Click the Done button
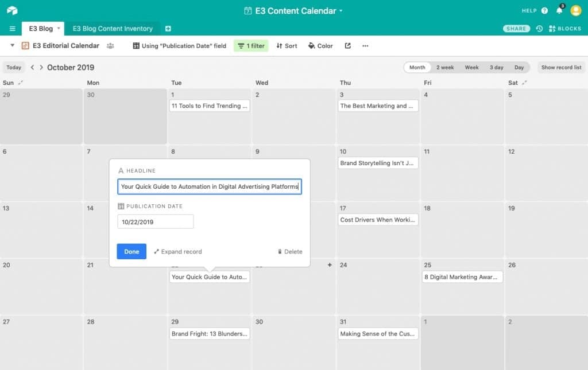Viewport: 588px width, 370px height. click(x=131, y=252)
